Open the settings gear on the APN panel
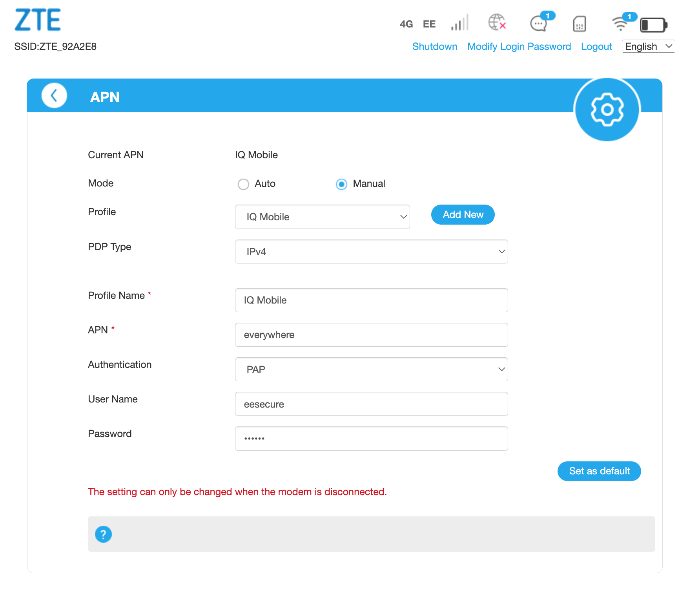The width and height of the screenshot is (700, 589). (606, 110)
